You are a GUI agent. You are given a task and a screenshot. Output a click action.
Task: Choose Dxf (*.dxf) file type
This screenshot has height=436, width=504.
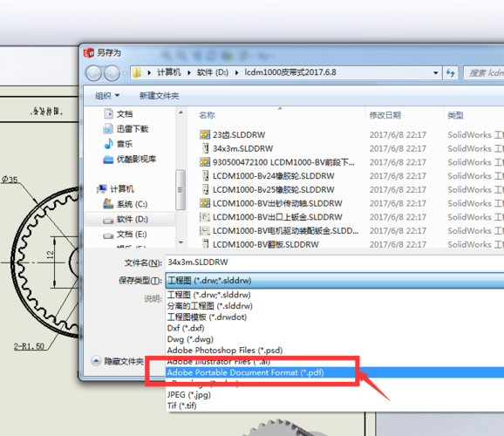pos(335,328)
